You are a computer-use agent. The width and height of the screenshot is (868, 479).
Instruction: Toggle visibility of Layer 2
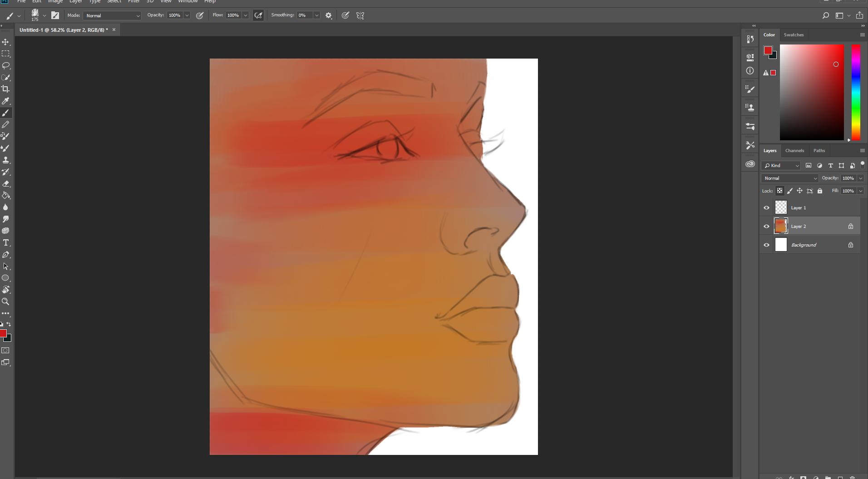767,227
